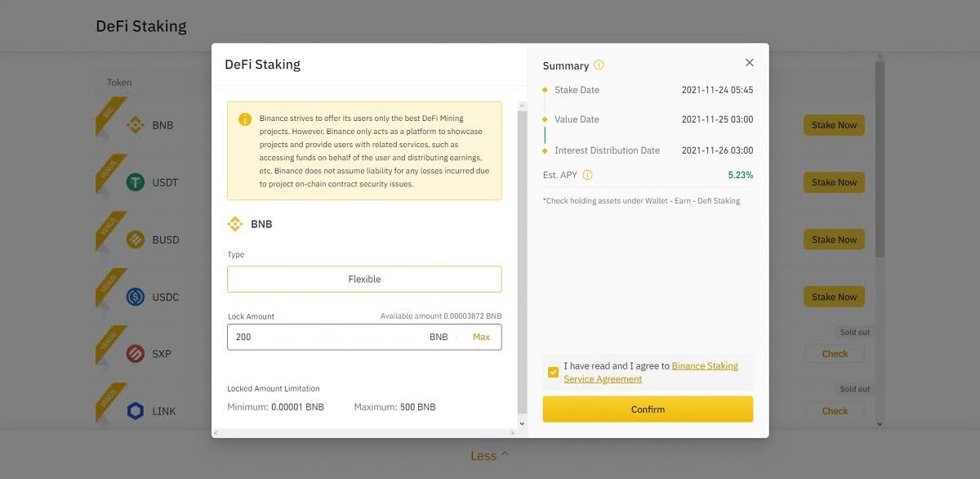Confirm the BNB staking

(648, 410)
